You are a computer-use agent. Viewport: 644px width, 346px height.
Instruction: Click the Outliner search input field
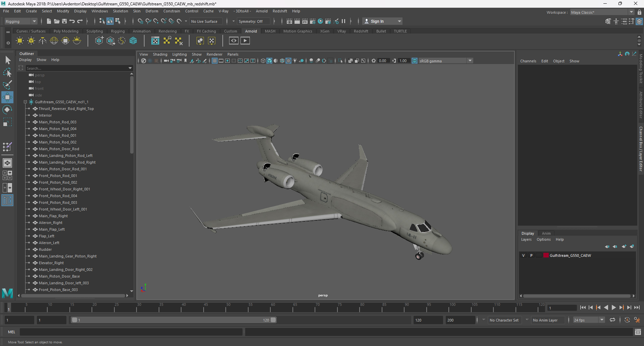(x=76, y=68)
